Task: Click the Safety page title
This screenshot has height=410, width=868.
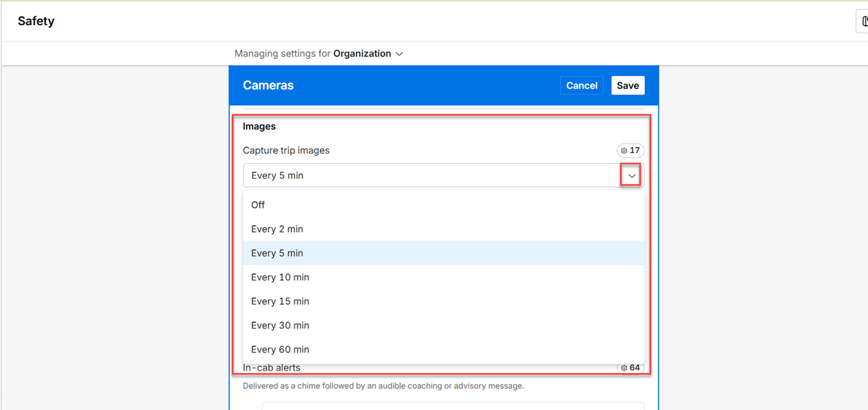Action: (36, 21)
